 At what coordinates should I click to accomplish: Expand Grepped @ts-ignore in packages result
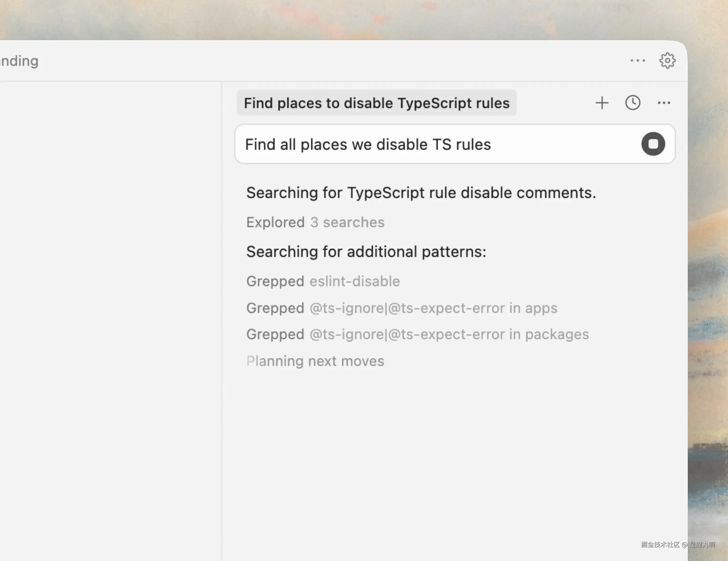[417, 334]
